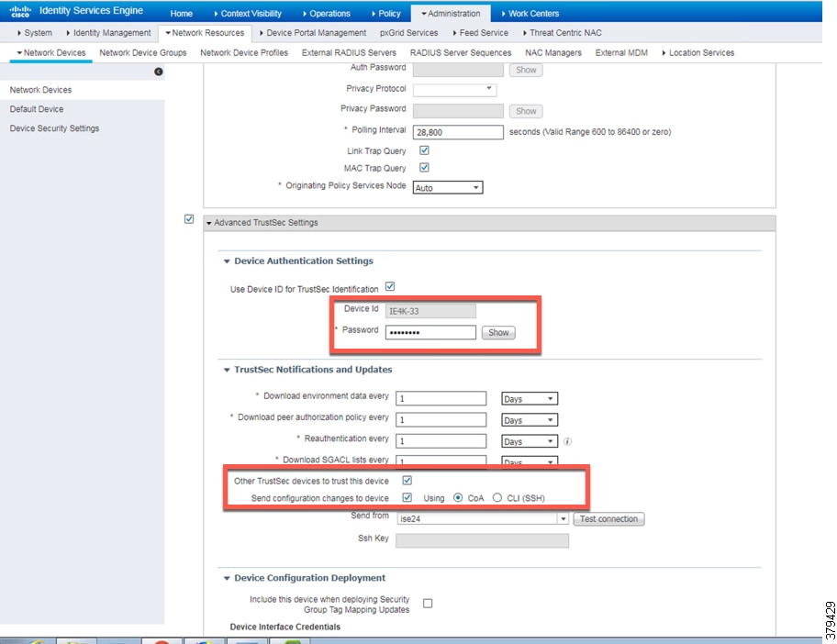
Task: Open the Network Resources submenu
Action: click(205, 32)
